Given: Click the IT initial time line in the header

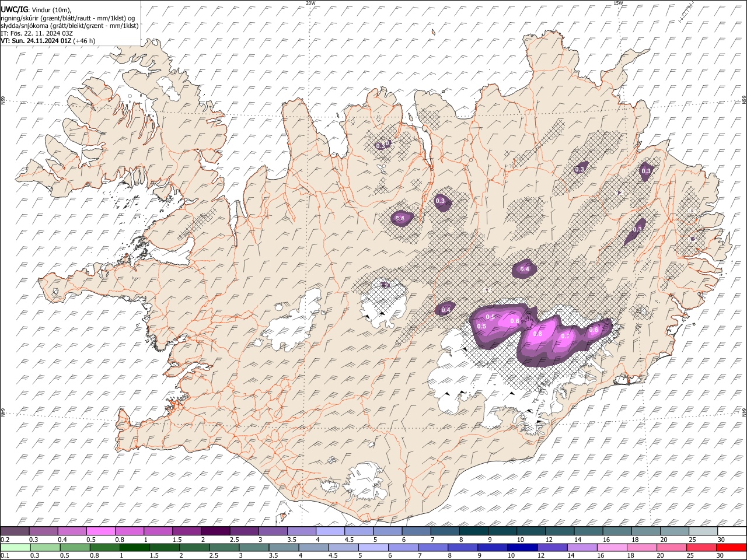Looking at the screenshot, I should pos(36,33).
